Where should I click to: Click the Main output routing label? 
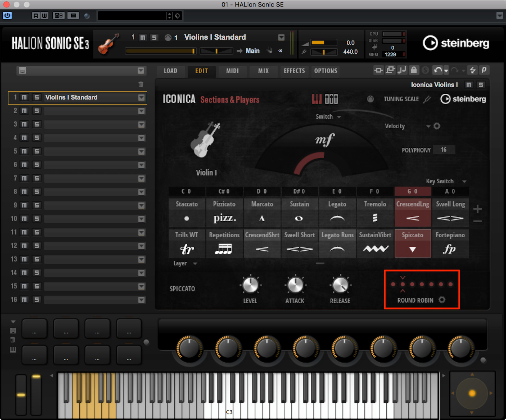pos(252,51)
